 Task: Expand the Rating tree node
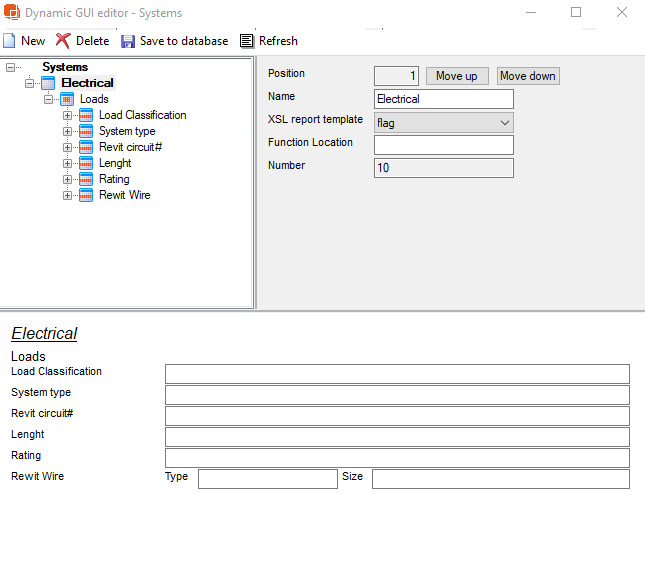click(x=68, y=179)
